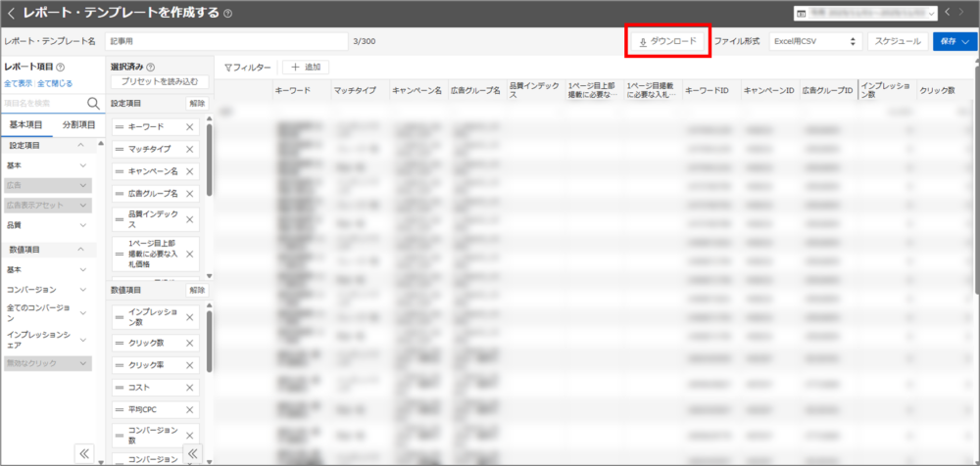Click the ダウンロード button
980x466 pixels.
(667, 41)
